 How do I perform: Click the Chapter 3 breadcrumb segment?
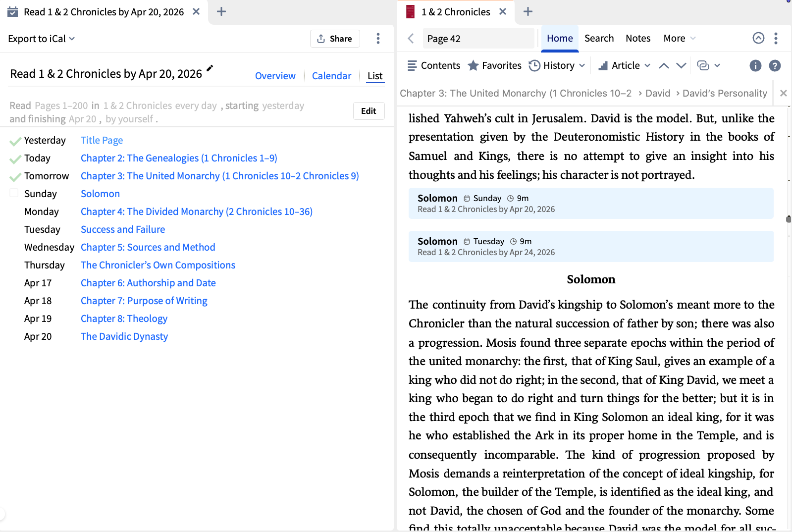coord(516,93)
